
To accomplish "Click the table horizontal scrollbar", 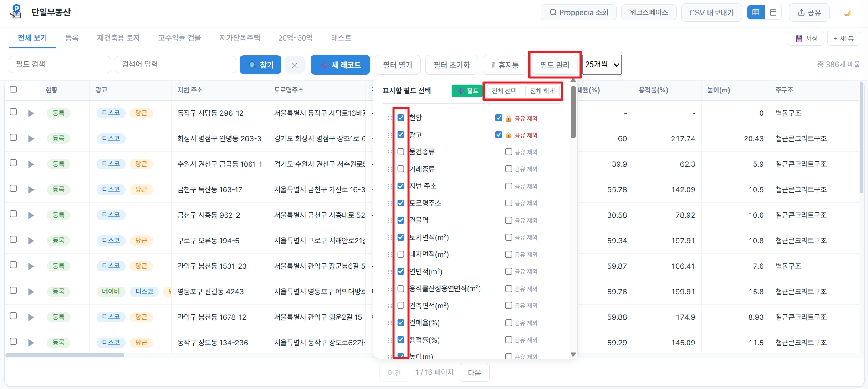I will point(65,355).
